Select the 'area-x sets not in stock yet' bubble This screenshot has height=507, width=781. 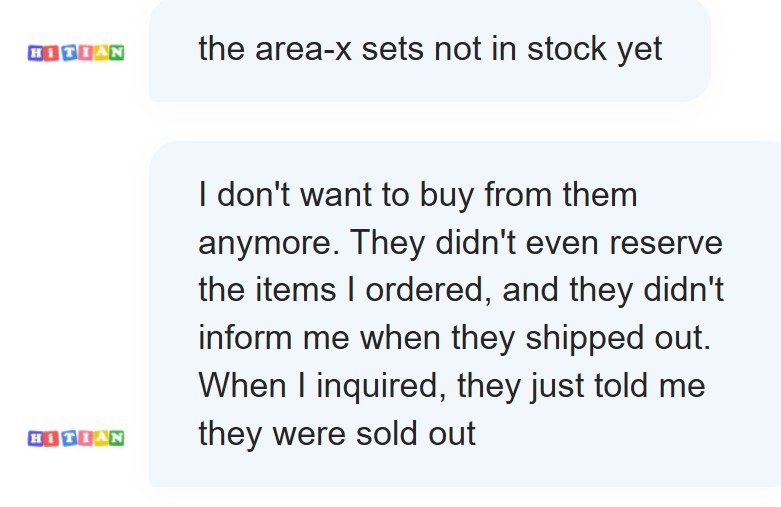point(430,50)
